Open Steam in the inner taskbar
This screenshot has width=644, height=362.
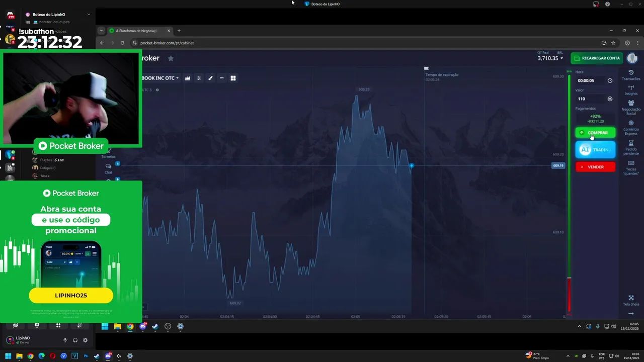pyautogui.click(x=155, y=326)
